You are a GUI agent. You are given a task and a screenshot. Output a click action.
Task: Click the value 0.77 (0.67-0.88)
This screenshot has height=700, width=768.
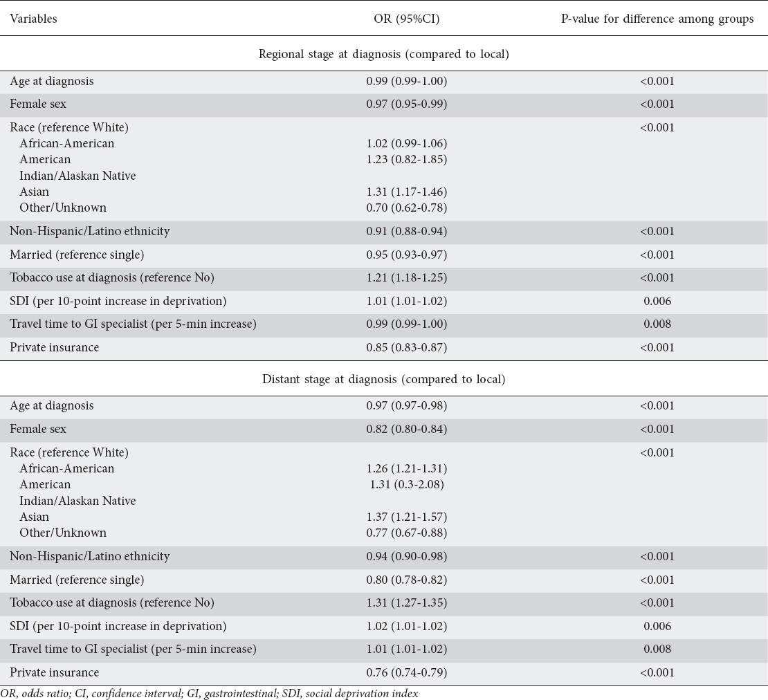(407, 533)
